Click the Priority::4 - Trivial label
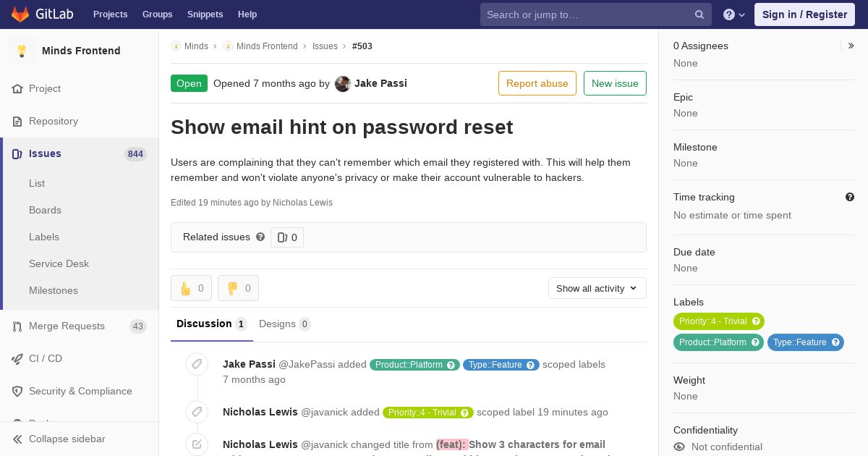Image resolution: width=868 pixels, height=456 pixels. tap(719, 321)
